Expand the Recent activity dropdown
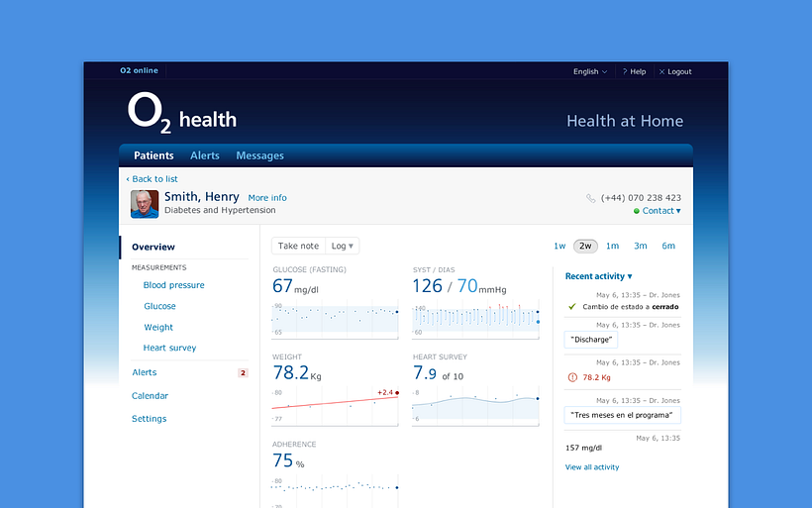The height and width of the screenshot is (508, 812). [599, 276]
